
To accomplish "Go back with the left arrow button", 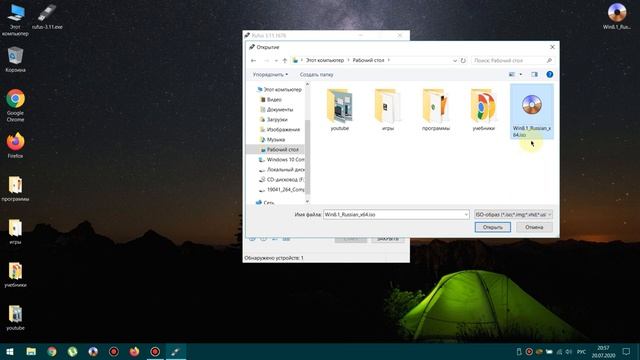I will click(x=253, y=60).
